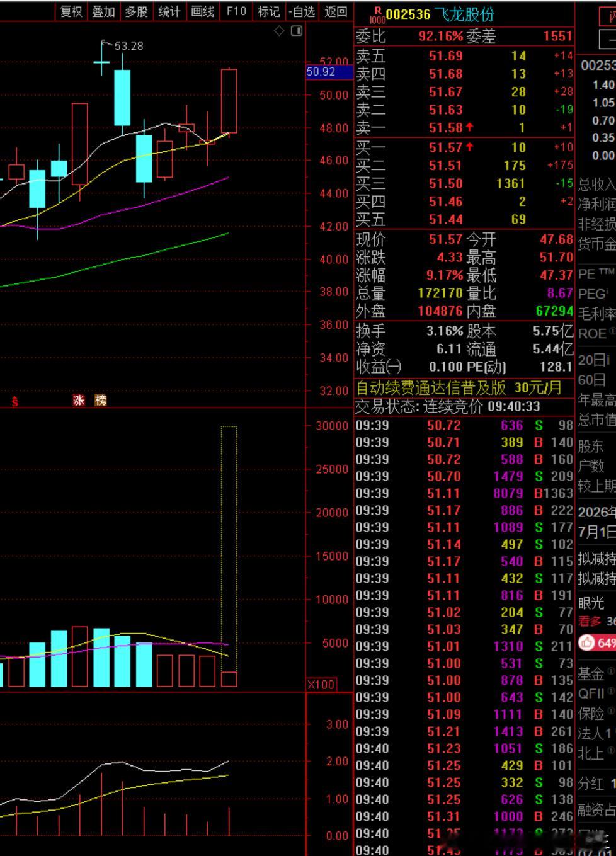The width and height of the screenshot is (616, 856).
Task: Click today's red candlestick at the chart's right edge
Action: pyautogui.click(x=229, y=101)
